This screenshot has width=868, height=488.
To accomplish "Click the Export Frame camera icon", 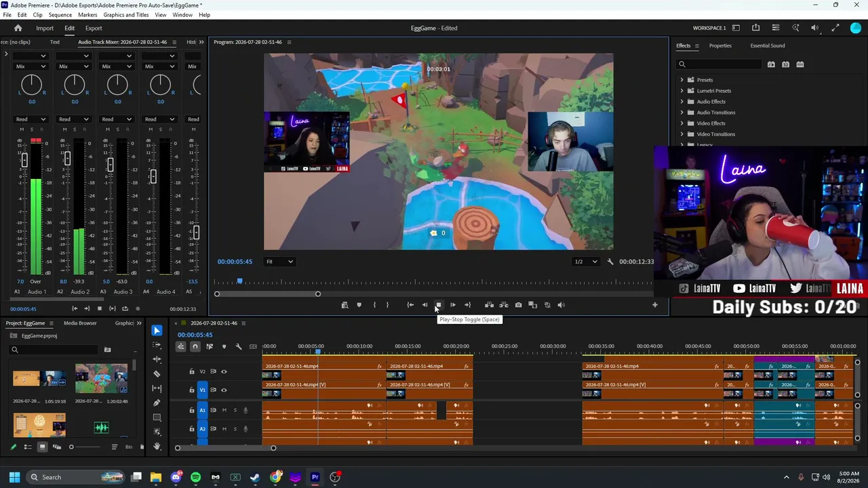I will (x=518, y=305).
